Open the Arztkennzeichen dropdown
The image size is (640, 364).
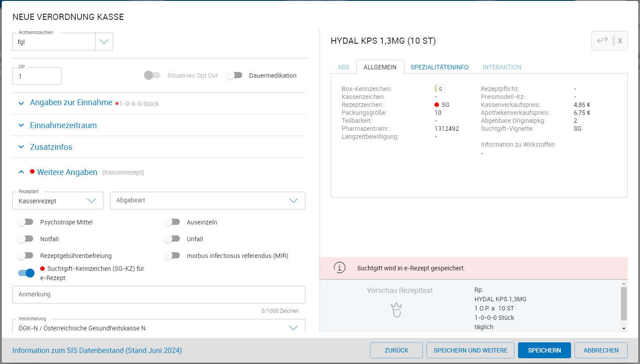click(104, 42)
